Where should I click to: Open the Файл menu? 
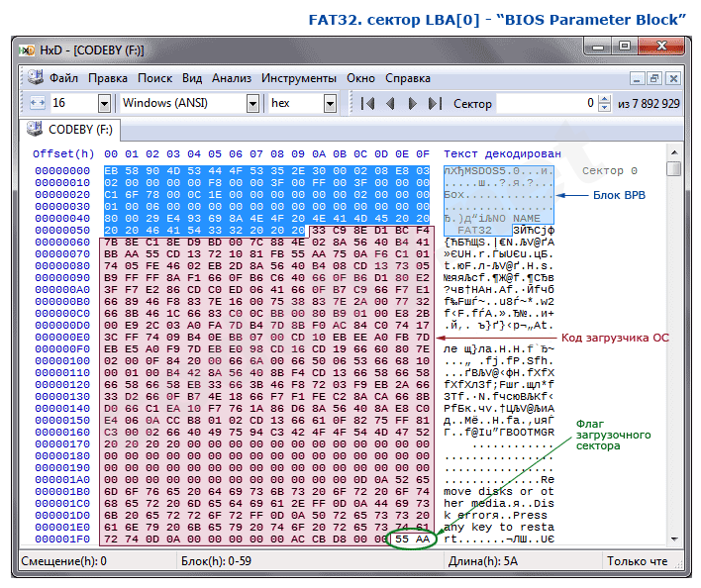click(63, 78)
